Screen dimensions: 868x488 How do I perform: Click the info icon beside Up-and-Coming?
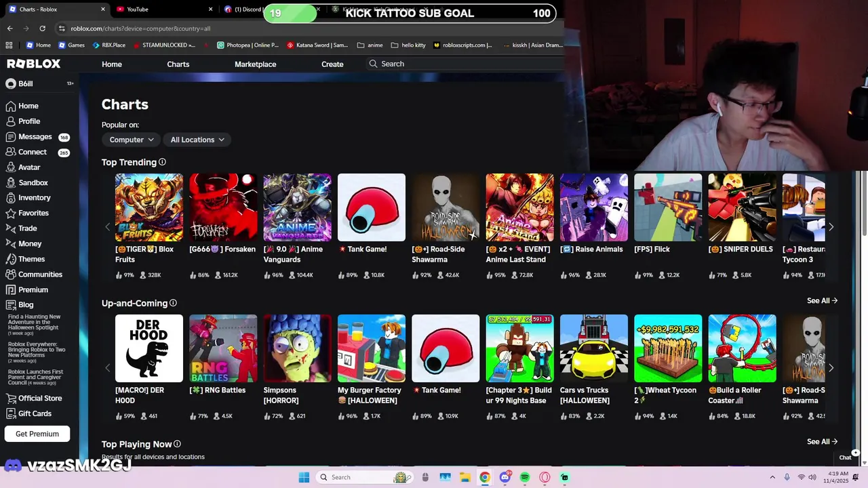(173, 303)
